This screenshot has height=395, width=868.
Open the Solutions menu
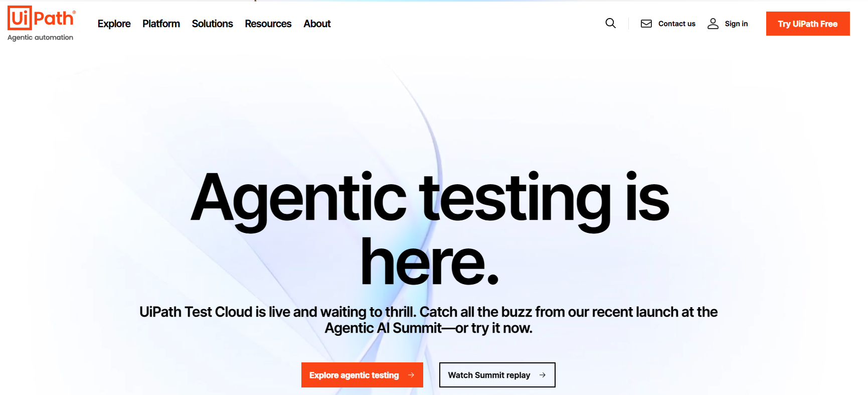212,24
